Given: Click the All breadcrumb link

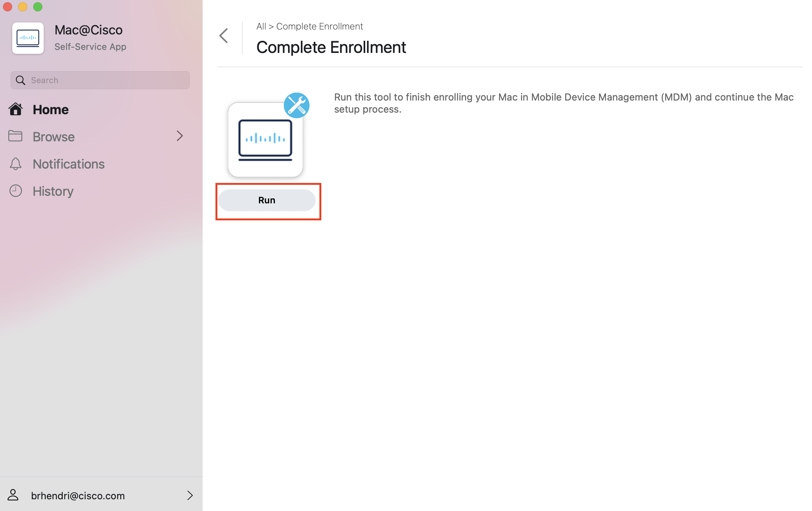Looking at the screenshot, I should (x=261, y=26).
